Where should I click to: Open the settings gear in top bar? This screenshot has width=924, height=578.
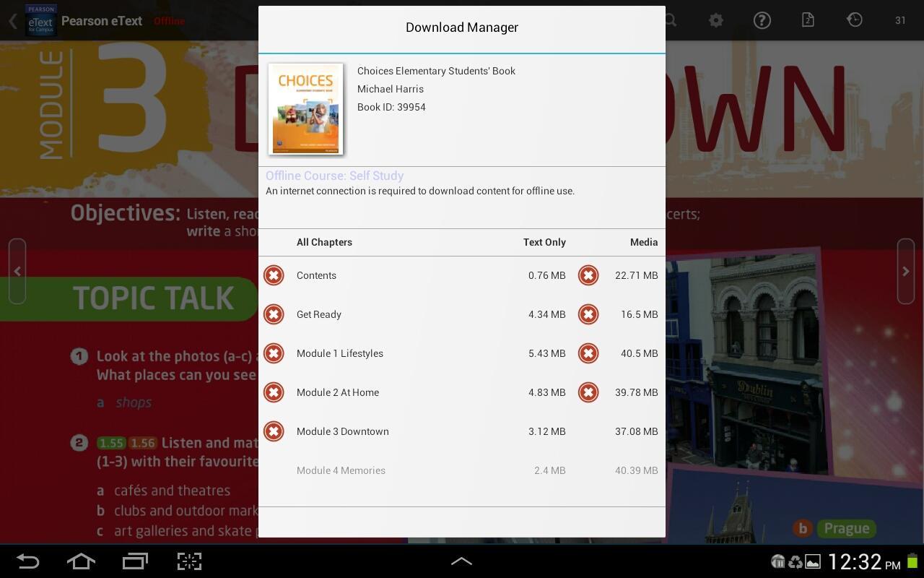pyautogui.click(x=715, y=20)
